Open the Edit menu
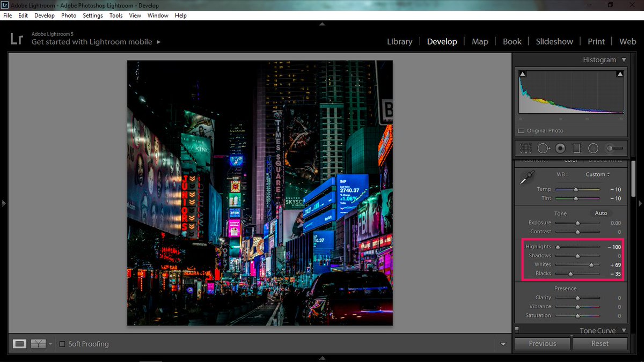The width and height of the screenshot is (644, 362). pos(23,16)
